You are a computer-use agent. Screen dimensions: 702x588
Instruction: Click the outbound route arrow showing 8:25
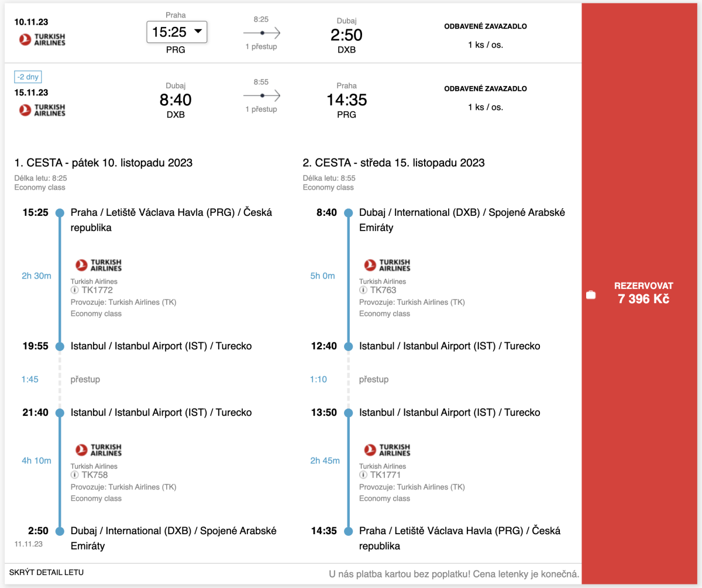click(261, 33)
